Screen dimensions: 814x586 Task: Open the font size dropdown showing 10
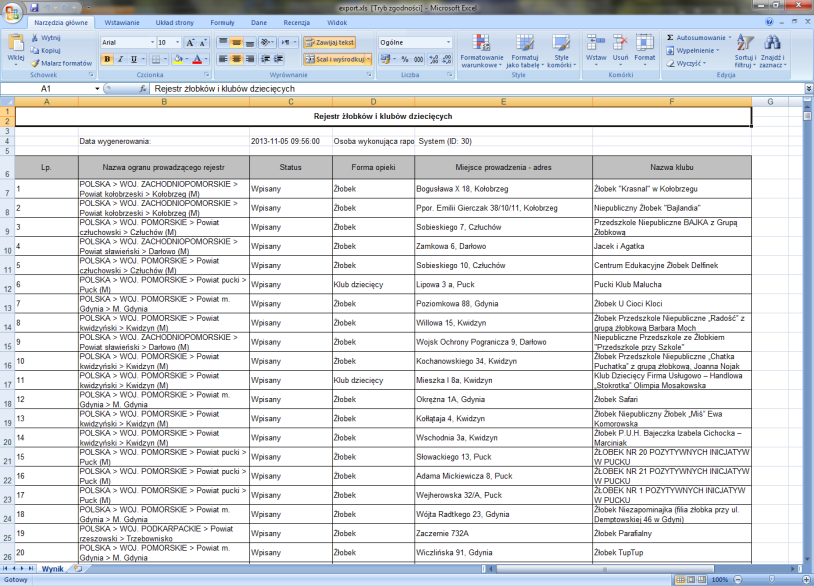(x=178, y=43)
